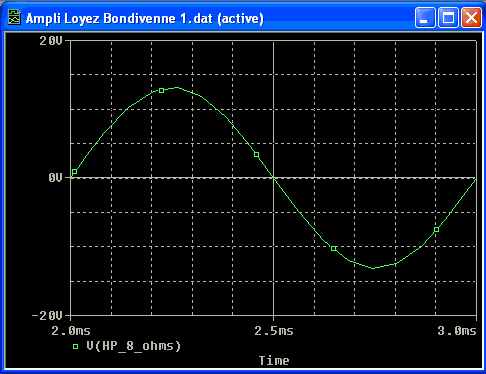Click the trace marker near the waveform peak
The width and height of the screenshot is (486, 374).
tap(162, 90)
